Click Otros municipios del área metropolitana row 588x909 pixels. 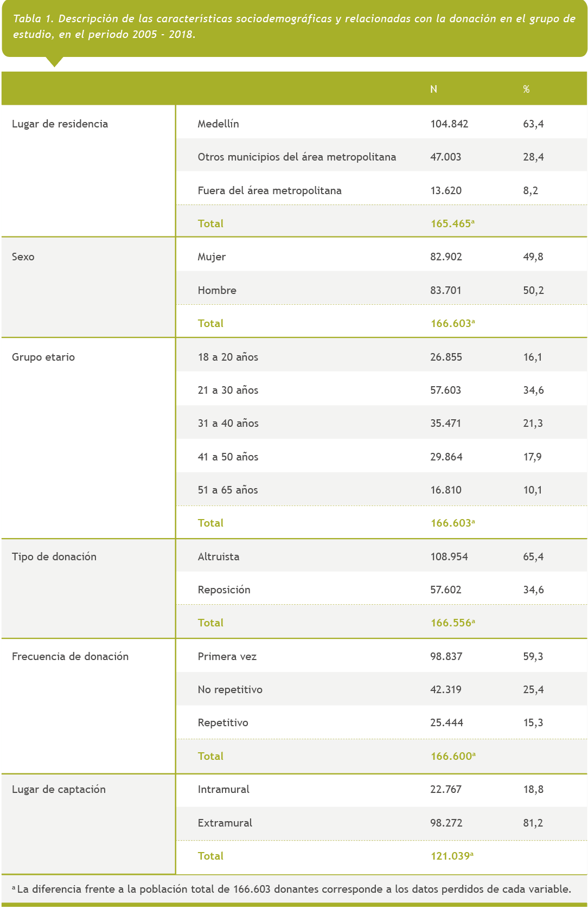pyautogui.click(x=297, y=157)
